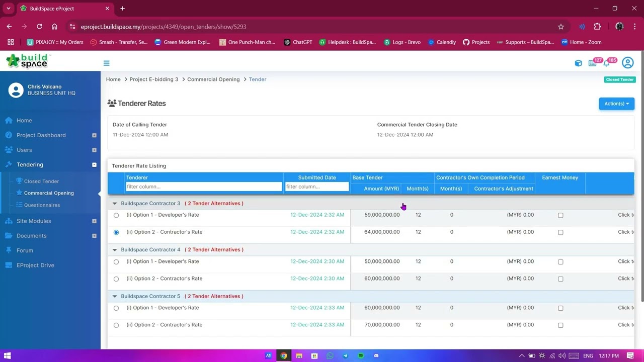Open the Chrome home page button
Image resolution: width=644 pixels, height=362 pixels.
(x=54, y=27)
